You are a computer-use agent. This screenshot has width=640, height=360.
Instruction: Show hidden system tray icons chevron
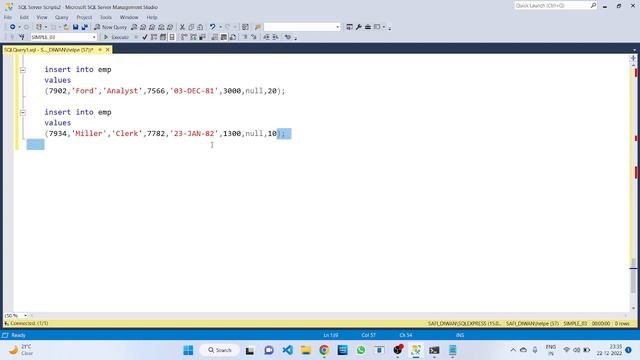tap(513, 350)
